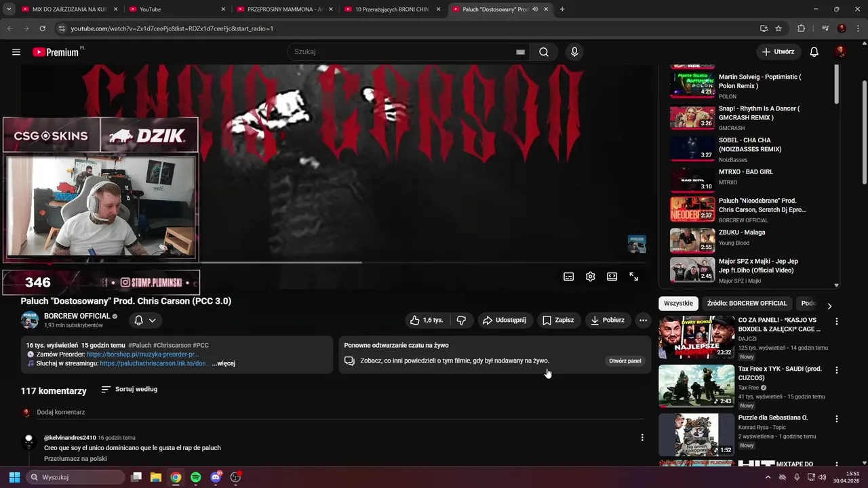
Task: Save video with Zapisz button
Action: pyautogui.click(x=558, y=320)
